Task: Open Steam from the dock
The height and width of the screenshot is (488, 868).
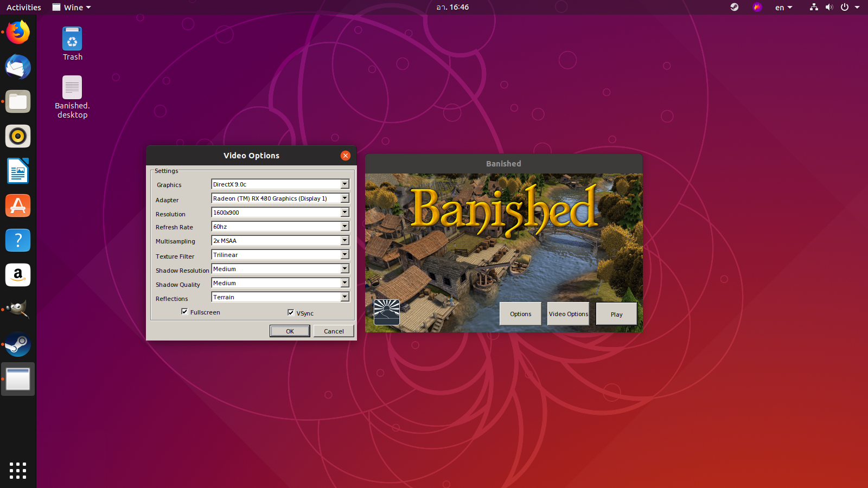Action: click(x=18, y=344)
